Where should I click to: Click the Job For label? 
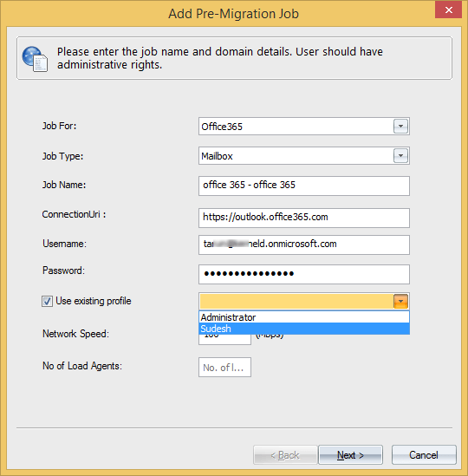click(x=60, y=126)
